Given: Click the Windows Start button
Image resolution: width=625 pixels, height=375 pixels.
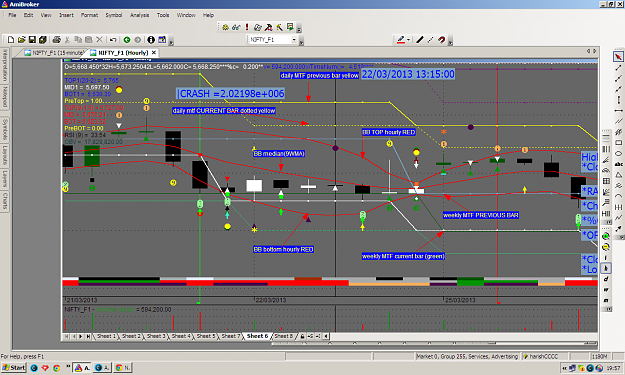Looking at the screenshot, I should click(x=13, y=367).
